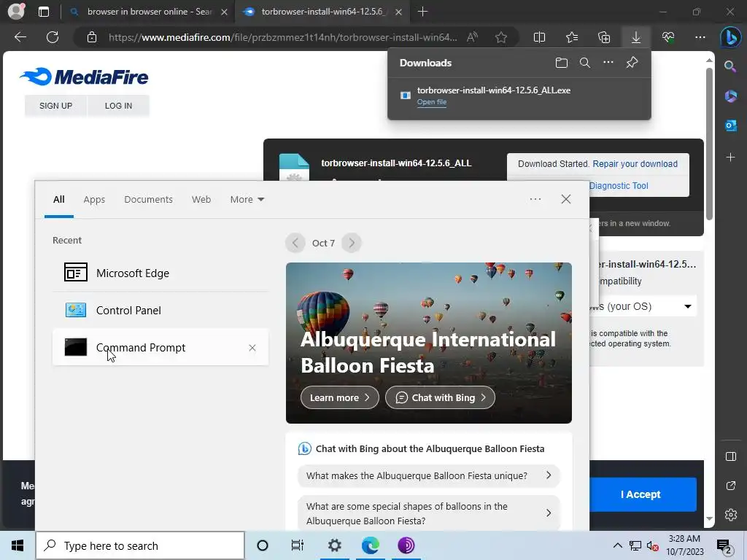Add this page to favorites star
The image size is (747, 560).
[x=500, y=37]
